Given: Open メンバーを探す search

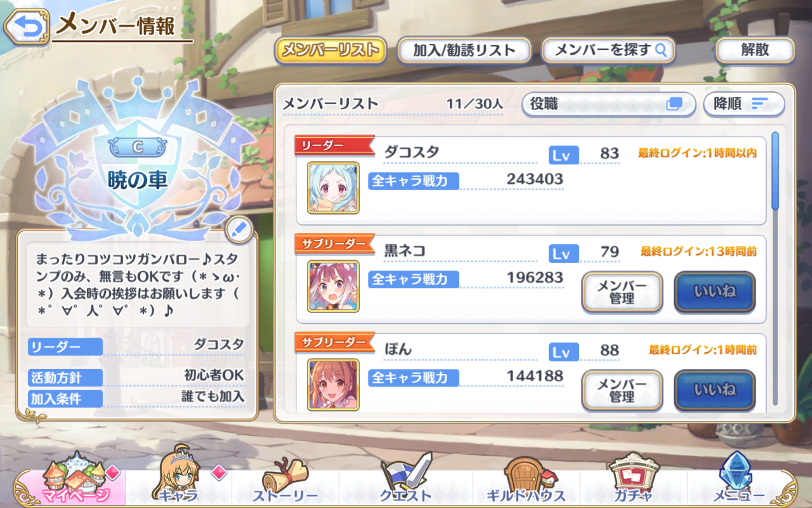Looking at the screenshot, I should point(608,50).
